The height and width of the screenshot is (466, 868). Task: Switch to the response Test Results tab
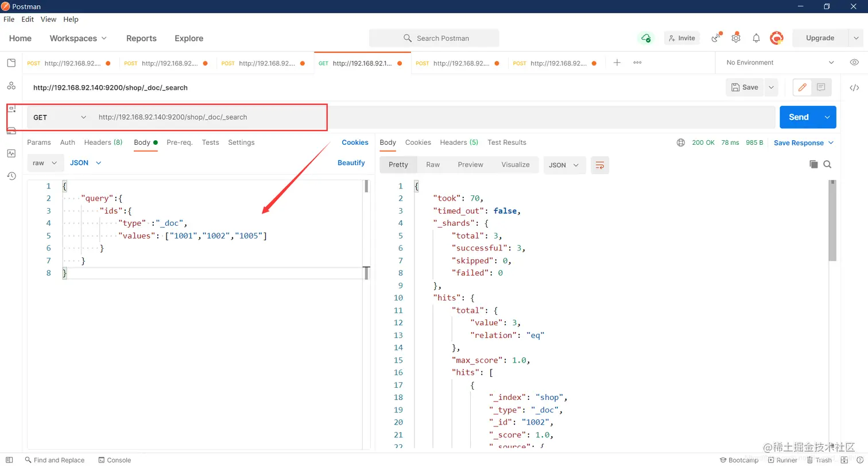pyautogui.click(x=507, y=142)
